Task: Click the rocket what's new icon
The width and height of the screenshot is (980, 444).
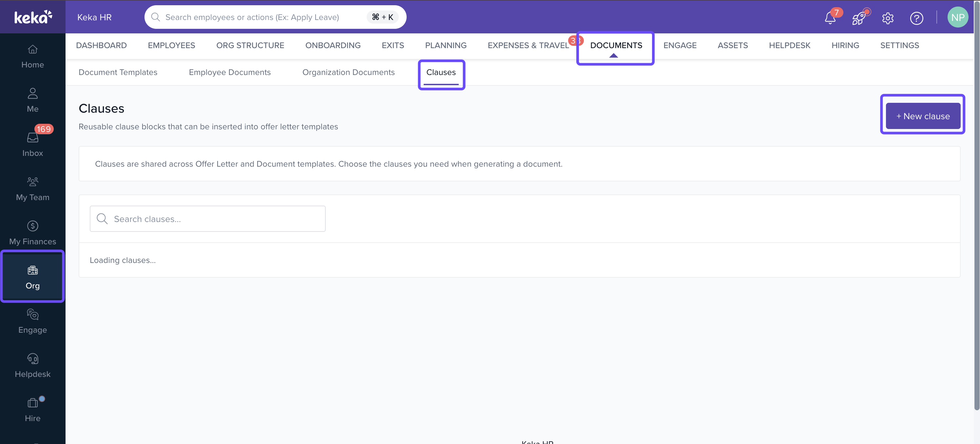Action: (x=859, y=18)
